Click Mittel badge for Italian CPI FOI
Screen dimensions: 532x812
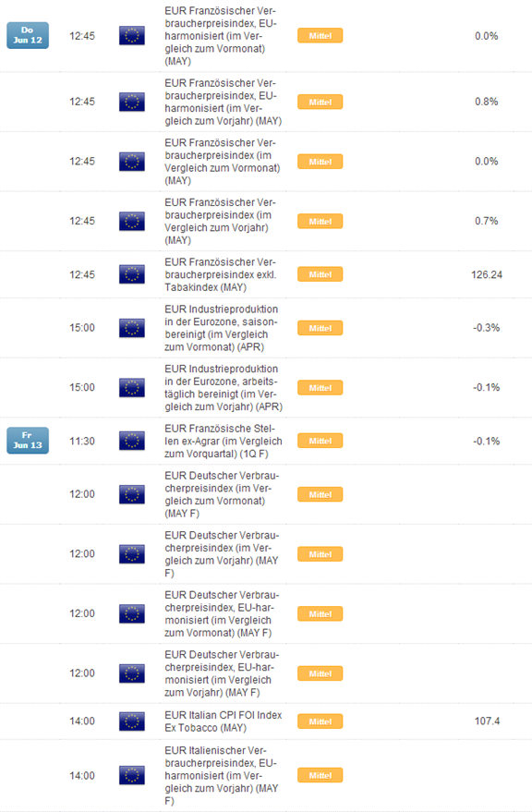point(320,721)
